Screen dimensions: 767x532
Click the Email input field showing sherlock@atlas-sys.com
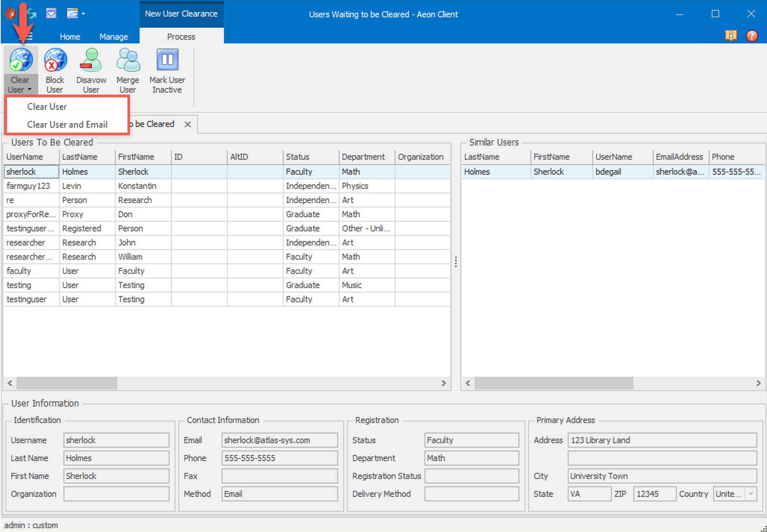[279, 440]
